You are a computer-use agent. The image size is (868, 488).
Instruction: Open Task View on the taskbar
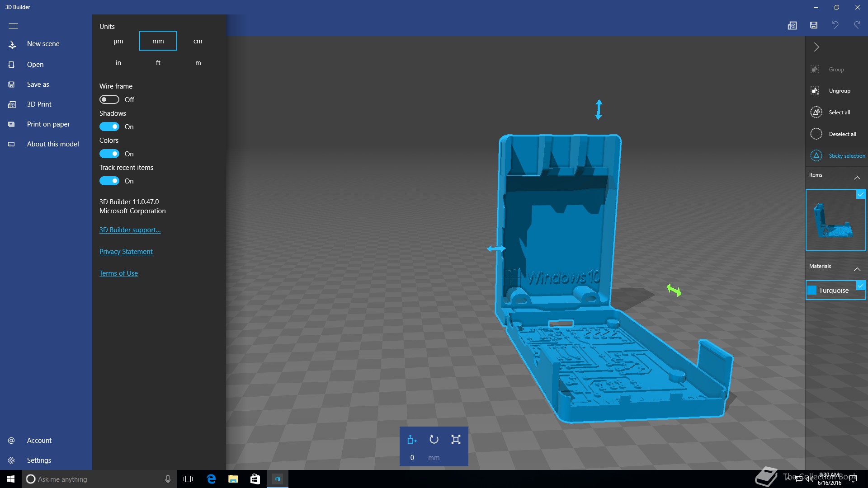tap(188, 479)
